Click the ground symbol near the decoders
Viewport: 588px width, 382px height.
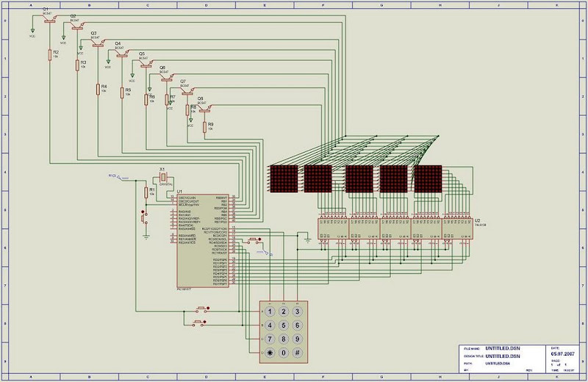coord(308,241)
